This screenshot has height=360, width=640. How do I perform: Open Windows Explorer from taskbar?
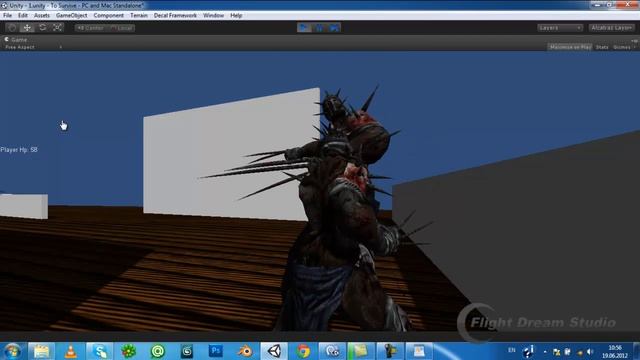click(x=41, y=351)
